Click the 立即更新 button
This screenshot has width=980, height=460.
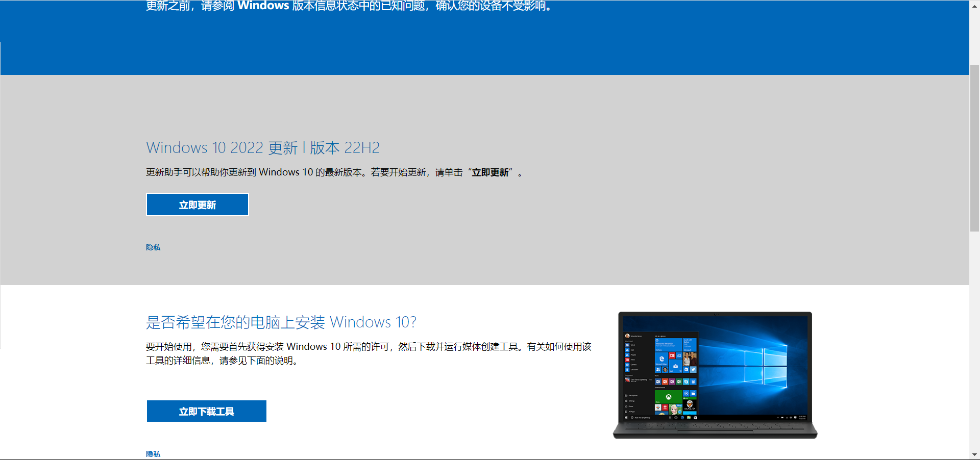(198, 205)
